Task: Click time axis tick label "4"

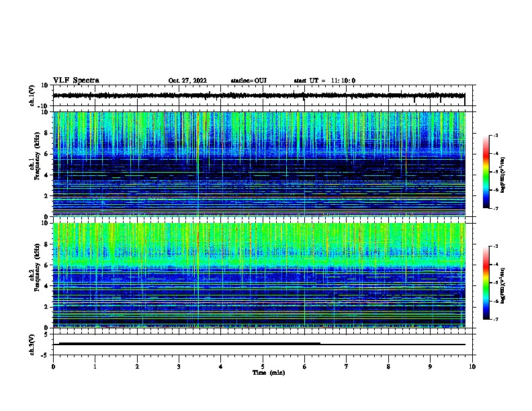Action: point(221,367)
